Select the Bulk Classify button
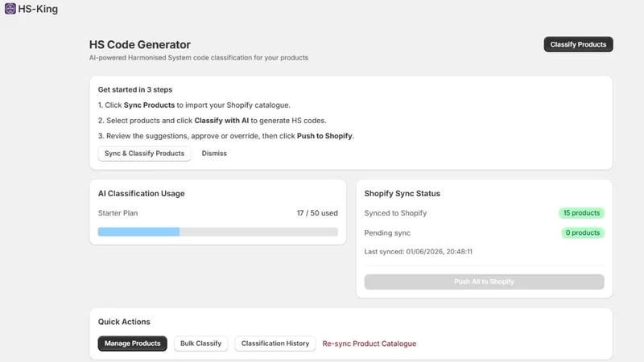This screenshot has width=644, height=362. pyautogui.click(x=200, y=343)
